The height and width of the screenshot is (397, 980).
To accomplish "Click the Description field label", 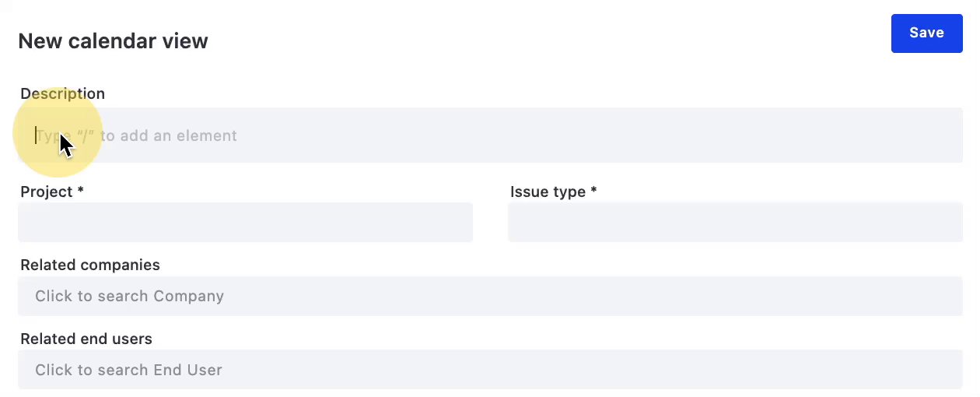I will pyautogui.click(x=62, y=93).
